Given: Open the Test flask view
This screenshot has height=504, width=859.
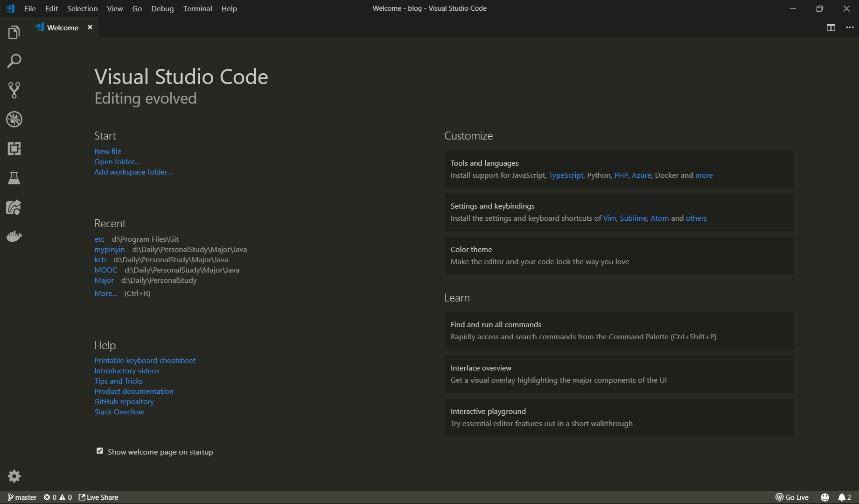Looking at the screenshot, I should [x=14, y=177].
